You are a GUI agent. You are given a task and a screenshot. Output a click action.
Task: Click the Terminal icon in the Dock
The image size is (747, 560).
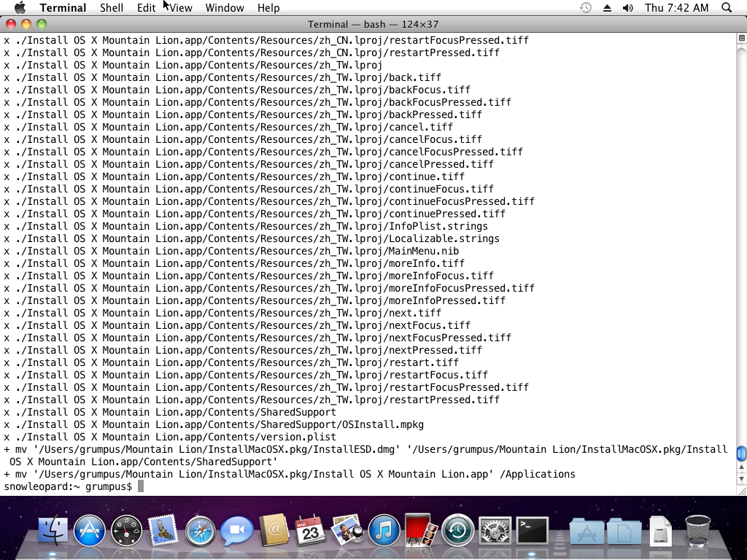click(532, 530)
